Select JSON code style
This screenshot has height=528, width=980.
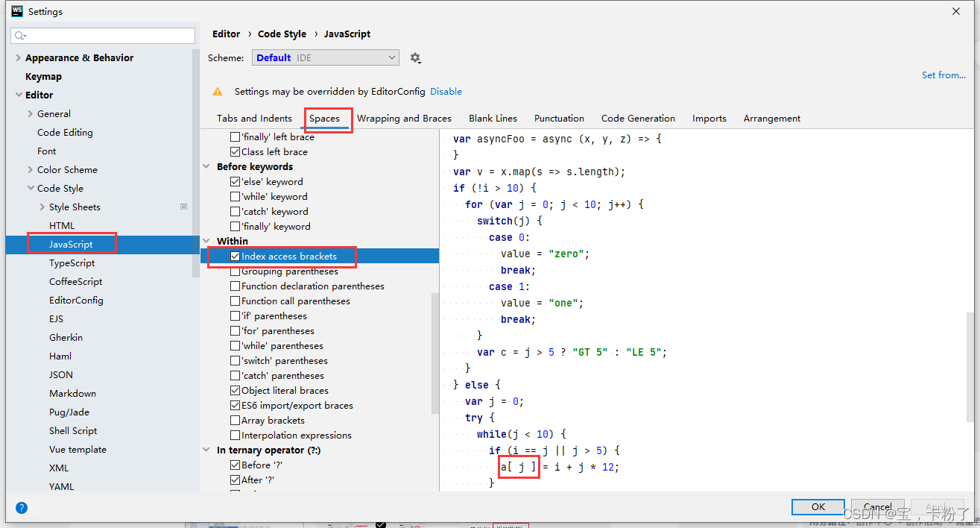pyautogui.click(x=61, y=375)
